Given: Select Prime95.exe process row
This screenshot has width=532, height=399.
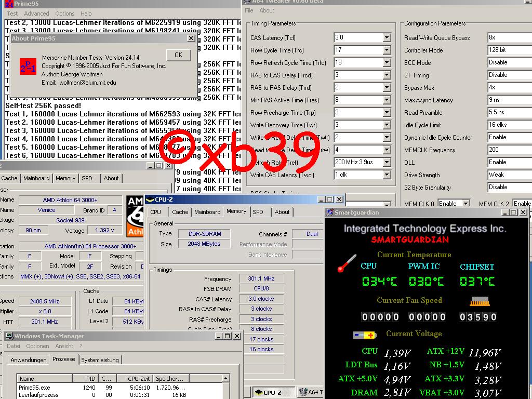Looking at the screenshot, I should point(120,388).
